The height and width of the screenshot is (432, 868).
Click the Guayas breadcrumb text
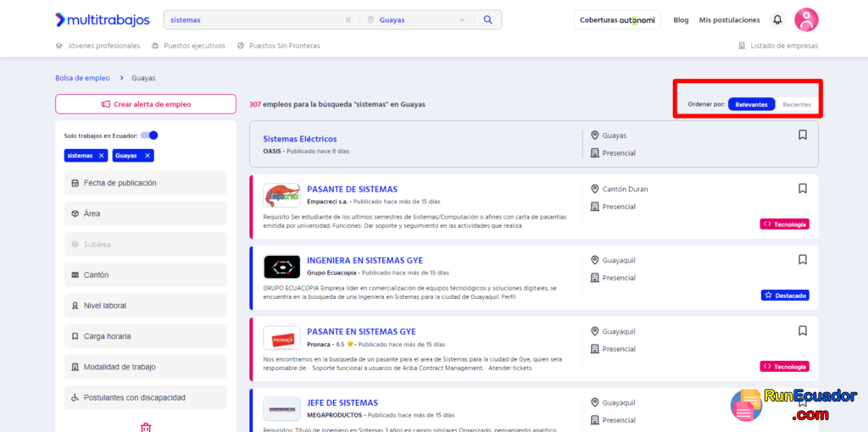[143, 78]
